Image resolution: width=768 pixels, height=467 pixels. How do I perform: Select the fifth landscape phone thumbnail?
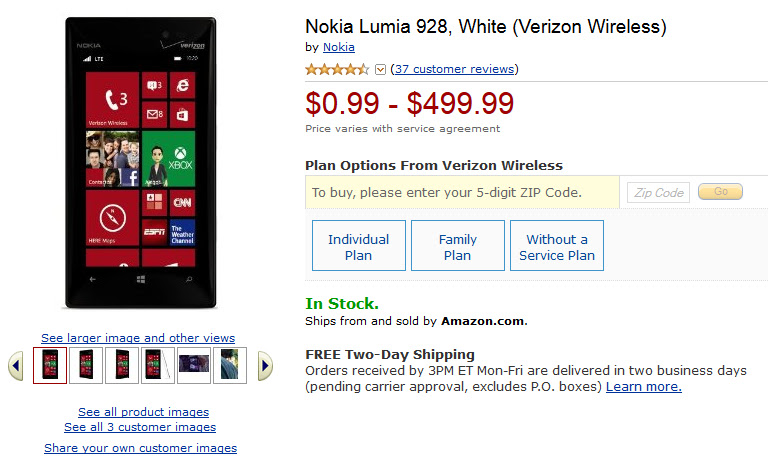[x=194, y=366]
